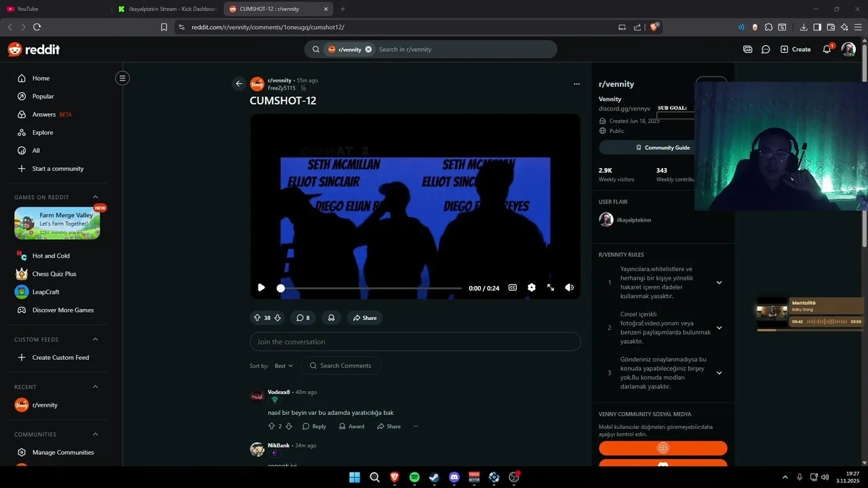The height and width of the screenshot is (488, 868).
Task: Expand rule 1 about hakaret
Action: tap(719, 283)
